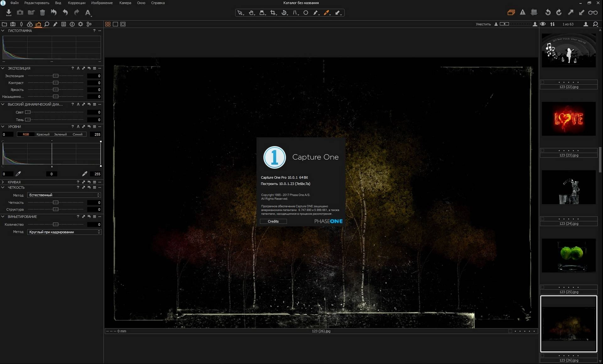
Task: Switch to multi-view grid viewer mode
Action: 108,24
